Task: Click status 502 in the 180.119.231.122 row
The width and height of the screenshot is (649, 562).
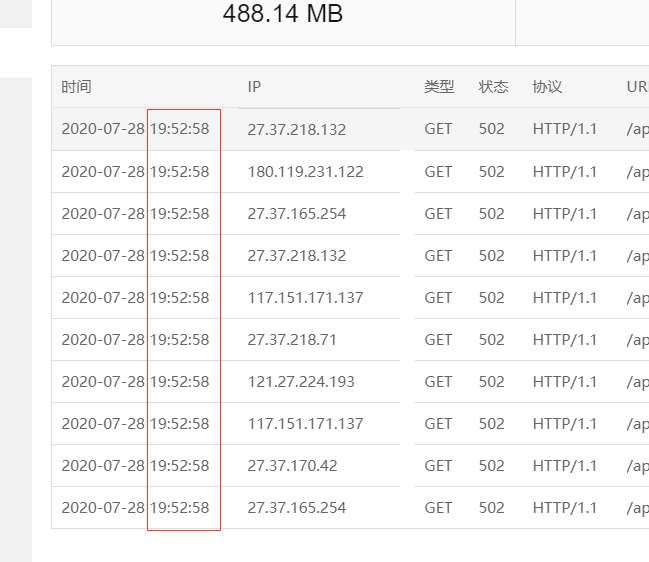Action: (x=492, y=172)
